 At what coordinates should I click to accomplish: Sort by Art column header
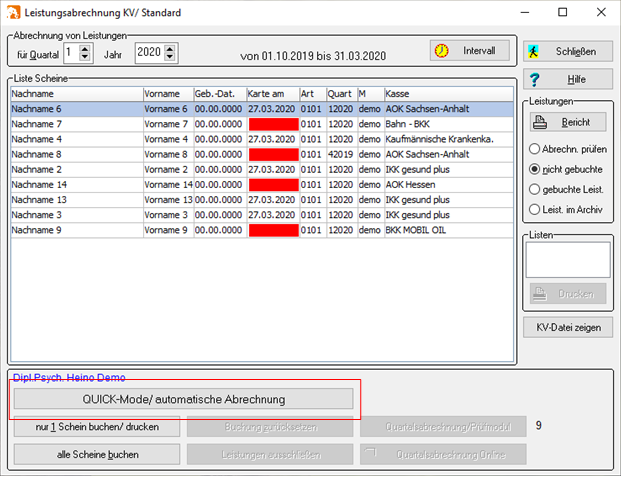313,94
